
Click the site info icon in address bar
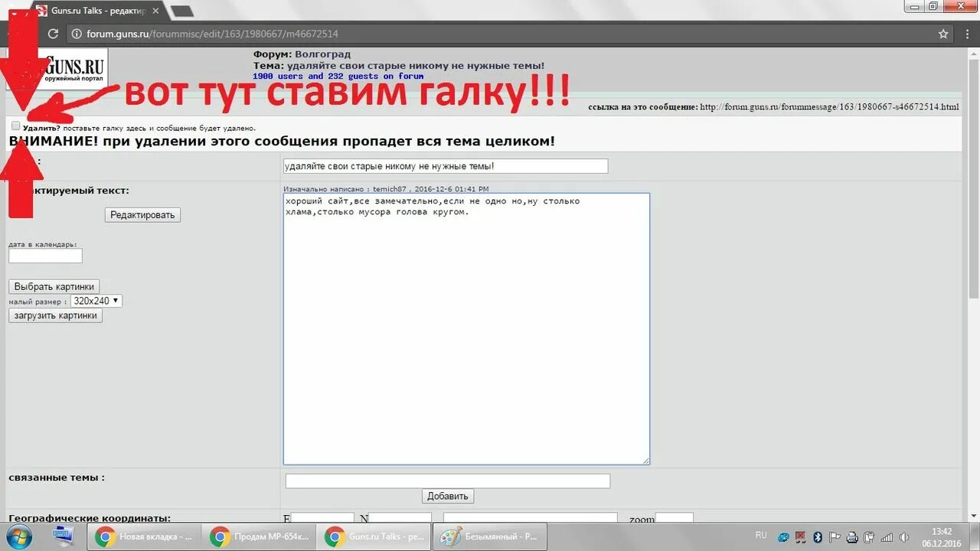[x=77, y=34]
